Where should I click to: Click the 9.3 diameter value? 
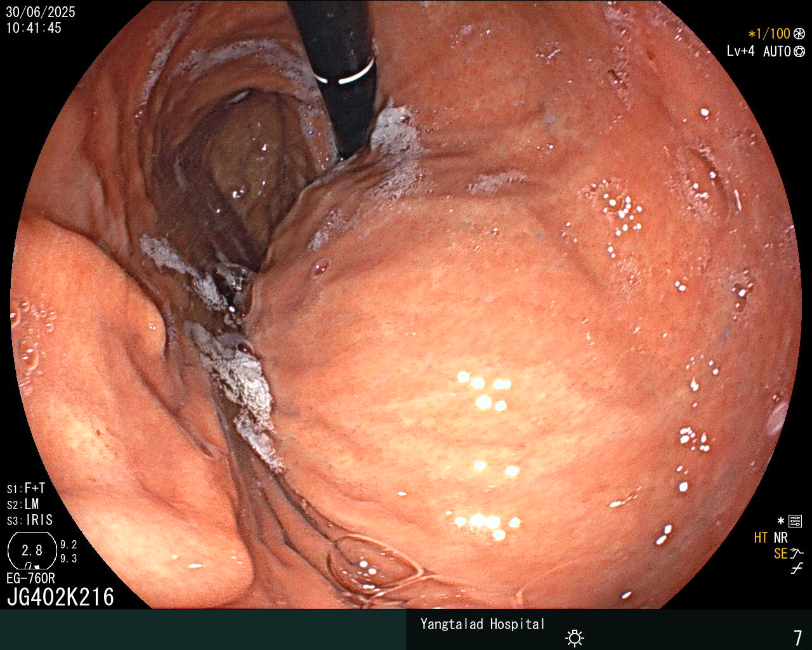pos(69,559)
